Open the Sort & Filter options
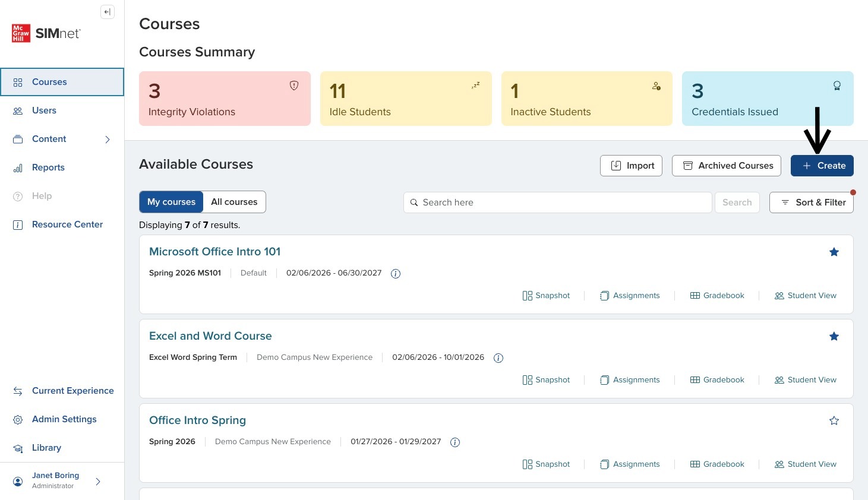868x500 pixels. (812, 202)
